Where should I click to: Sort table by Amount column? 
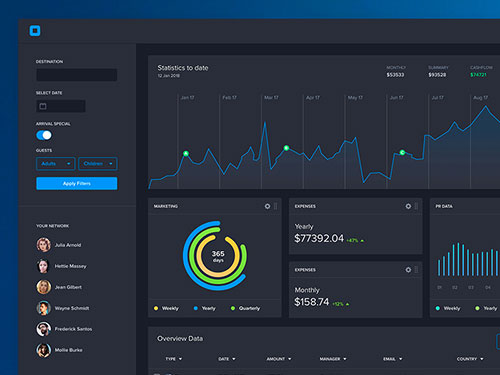click(x=279, y=359)
